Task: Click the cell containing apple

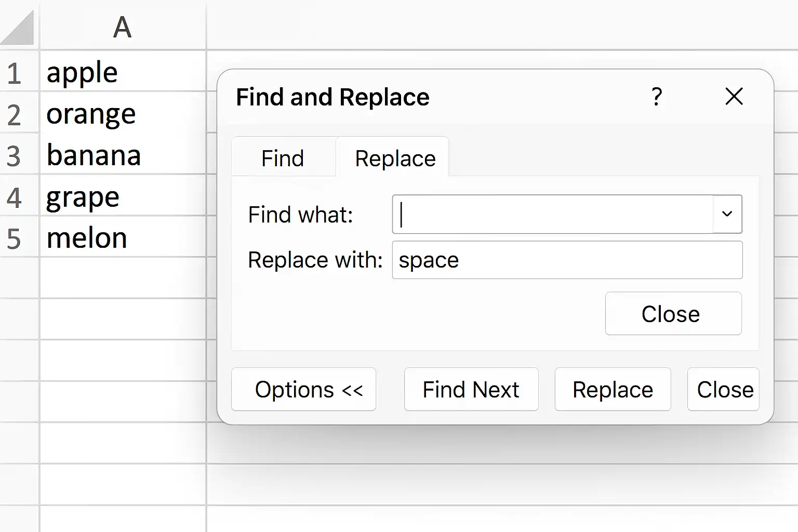Action: coord(123,73)
